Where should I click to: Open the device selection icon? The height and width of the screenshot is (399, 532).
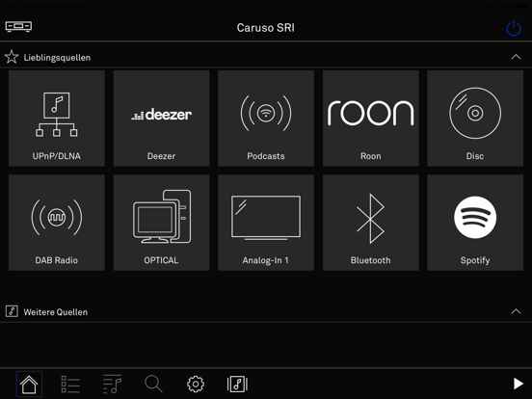tap(18, 26)
